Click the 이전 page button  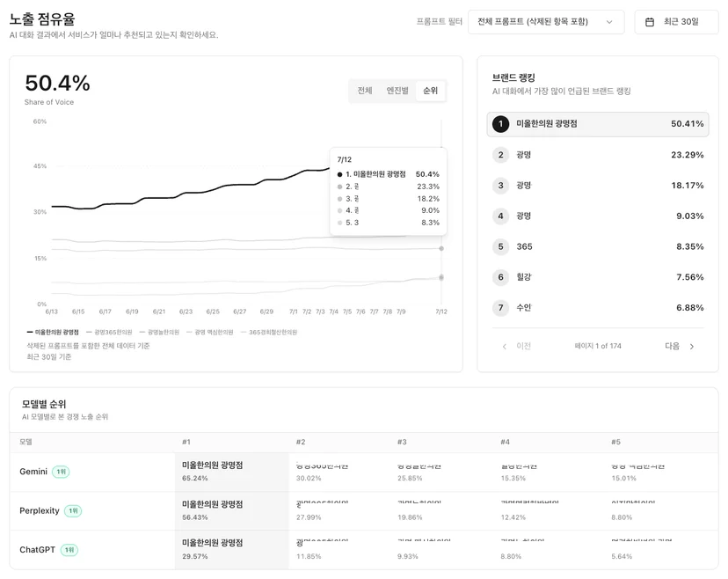point(517,346)
